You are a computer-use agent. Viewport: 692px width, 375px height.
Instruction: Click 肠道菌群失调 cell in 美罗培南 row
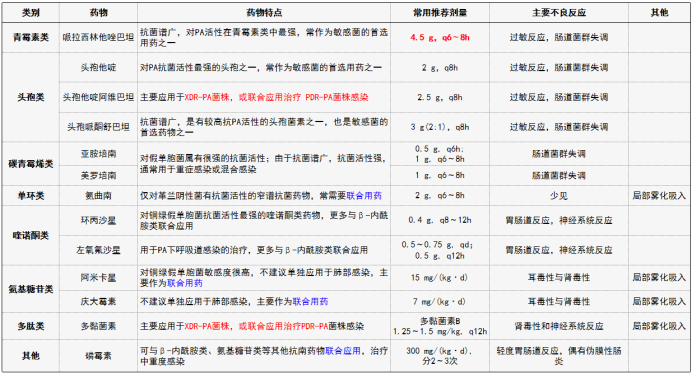tap(559, 176)
